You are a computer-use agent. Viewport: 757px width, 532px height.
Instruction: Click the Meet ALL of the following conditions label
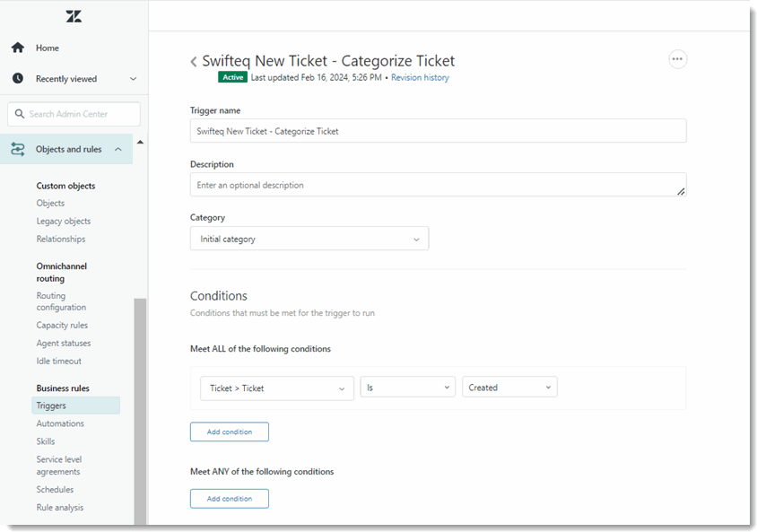pyautogui.click(x=260, y=349)
